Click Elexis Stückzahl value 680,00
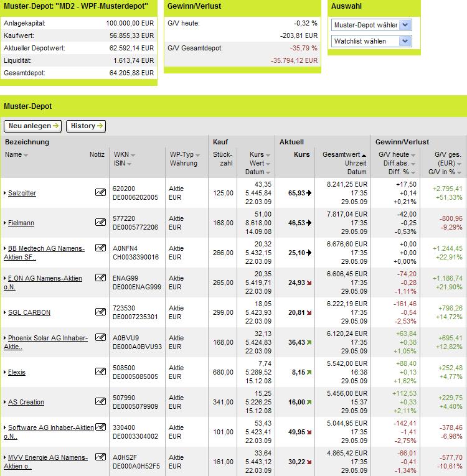 [223, 372]
